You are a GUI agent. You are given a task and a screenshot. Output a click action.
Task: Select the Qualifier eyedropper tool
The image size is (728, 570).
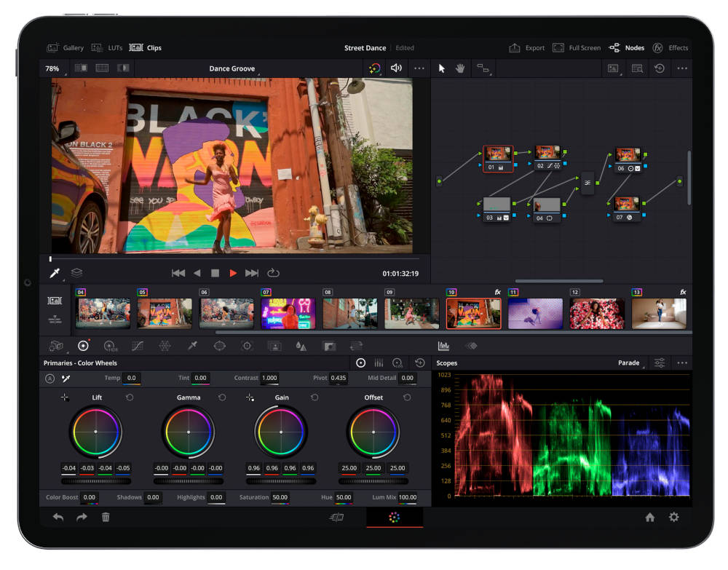[x=193, y=346]
